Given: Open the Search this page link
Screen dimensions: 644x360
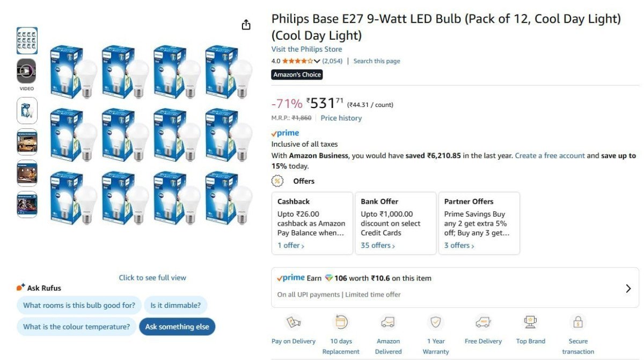Looking at the screenshot, I should 376,61.
